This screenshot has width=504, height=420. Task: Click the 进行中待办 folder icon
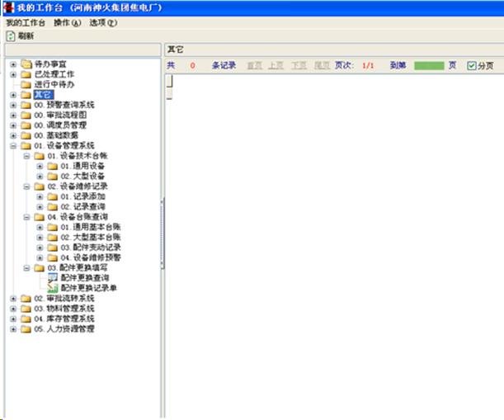26,84
